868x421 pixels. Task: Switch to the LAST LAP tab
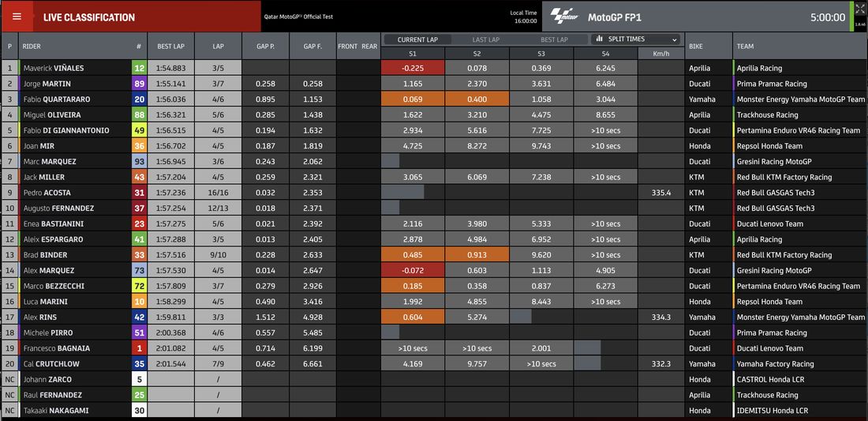[x=485, y=39]
